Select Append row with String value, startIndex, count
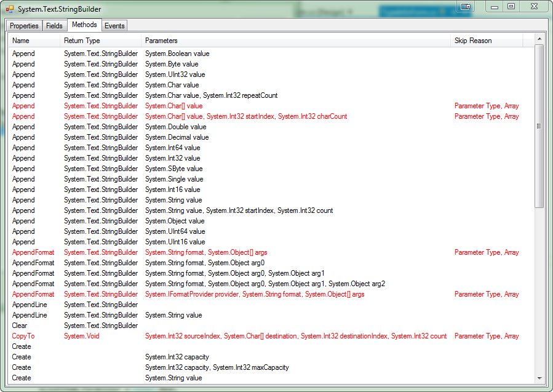 tap(271, 210)
